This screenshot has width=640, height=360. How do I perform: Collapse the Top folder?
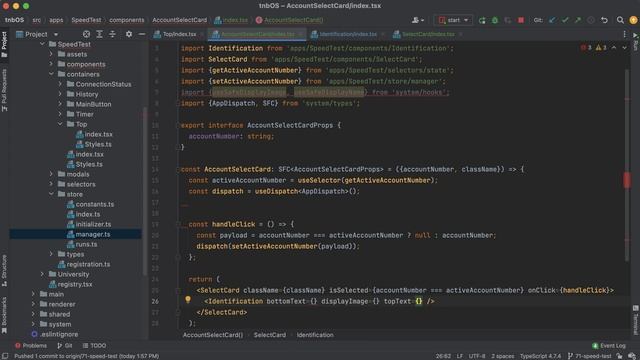[x=60, y=124]
